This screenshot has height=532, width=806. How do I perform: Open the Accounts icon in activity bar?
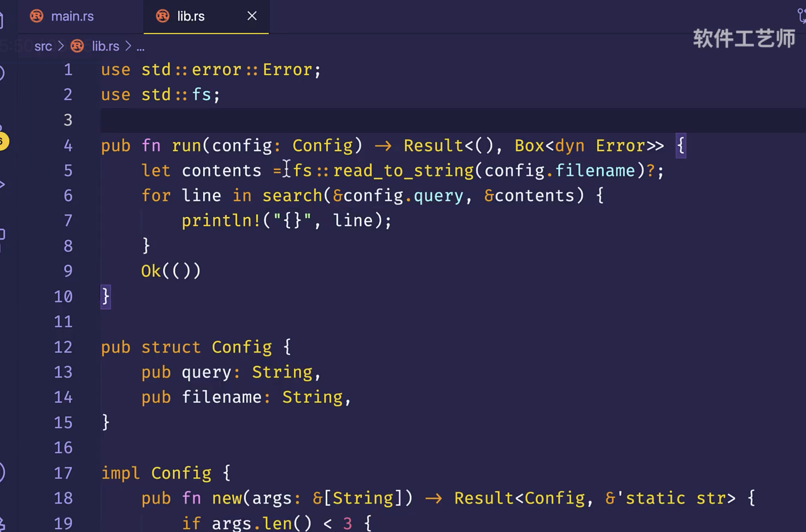click(2, 472)
